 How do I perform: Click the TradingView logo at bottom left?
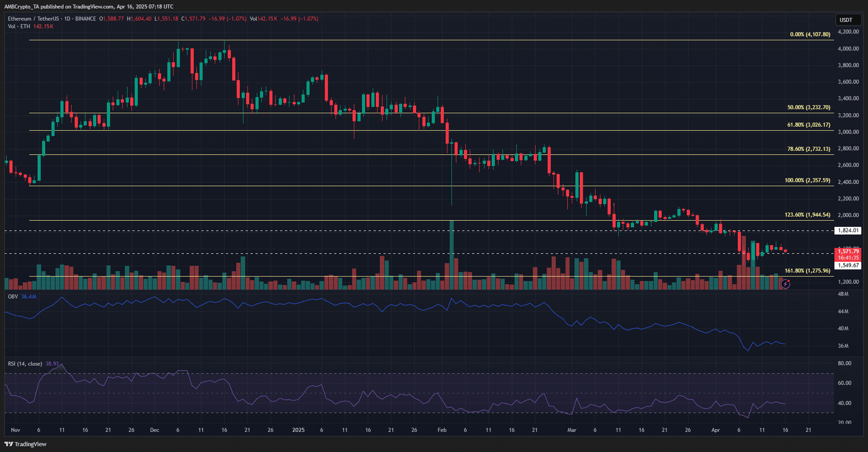pos(25,444)
